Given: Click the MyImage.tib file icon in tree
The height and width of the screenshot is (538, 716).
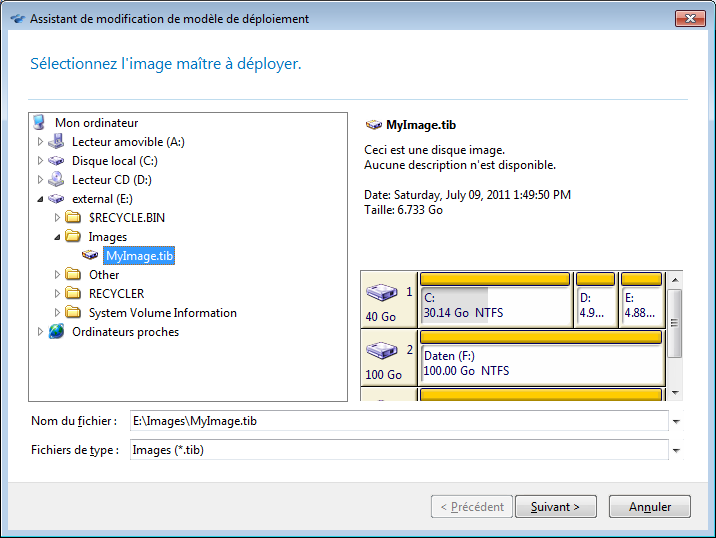Looking at the screenshot, I should 90,256.
